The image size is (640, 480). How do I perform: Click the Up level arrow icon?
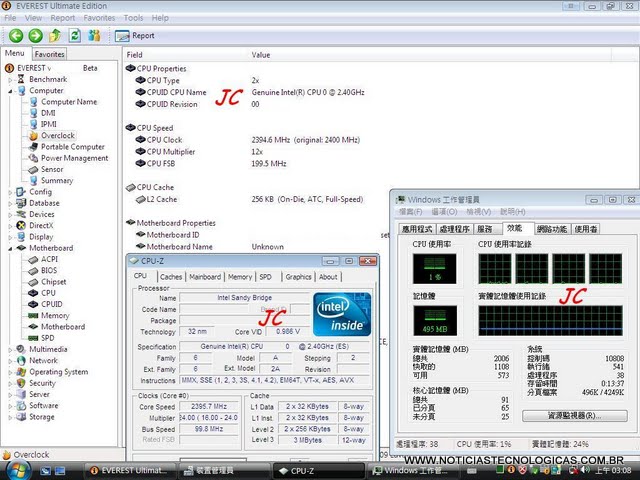(55, 36)
